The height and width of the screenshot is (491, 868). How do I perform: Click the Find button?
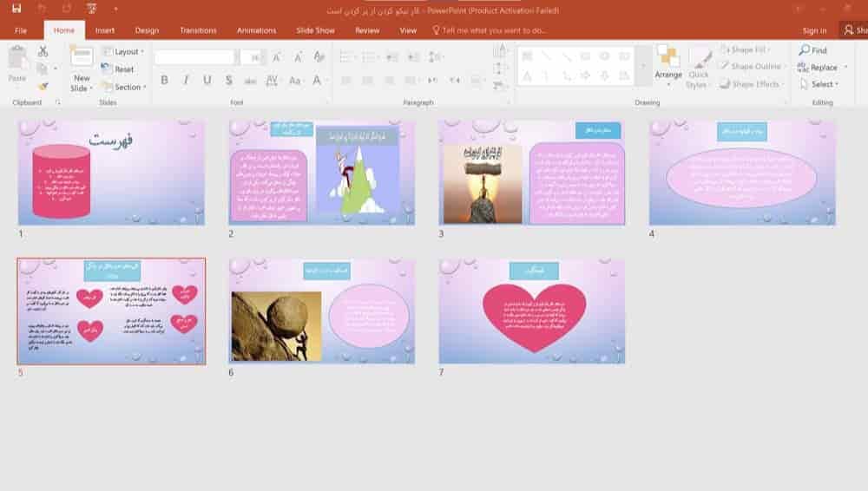pyautogui.click(x=812, y=50)
